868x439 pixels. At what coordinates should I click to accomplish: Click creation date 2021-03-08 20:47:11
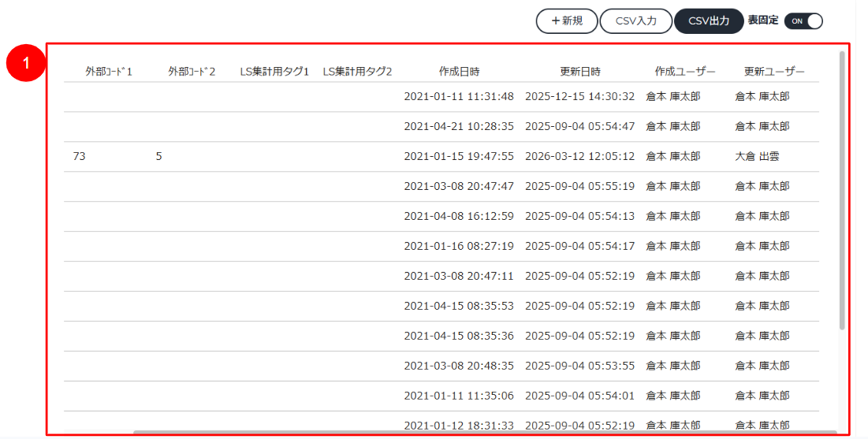point(459,276)
